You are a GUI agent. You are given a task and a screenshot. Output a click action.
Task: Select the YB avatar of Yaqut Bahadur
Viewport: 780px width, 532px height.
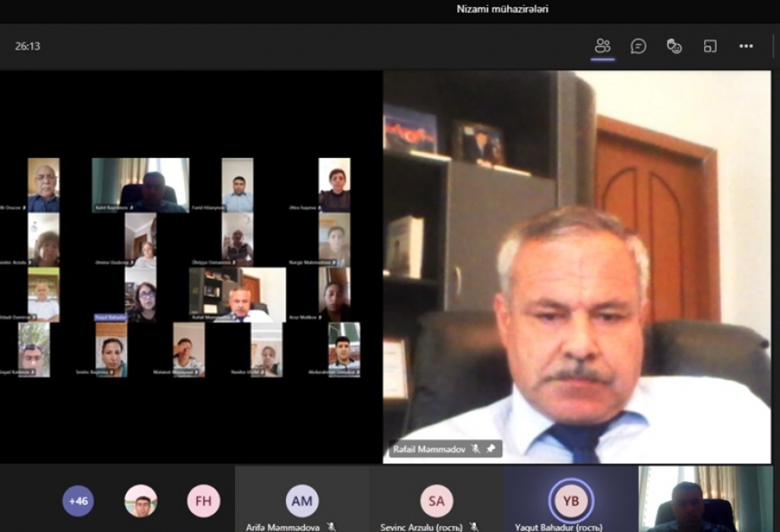point(571,501)
